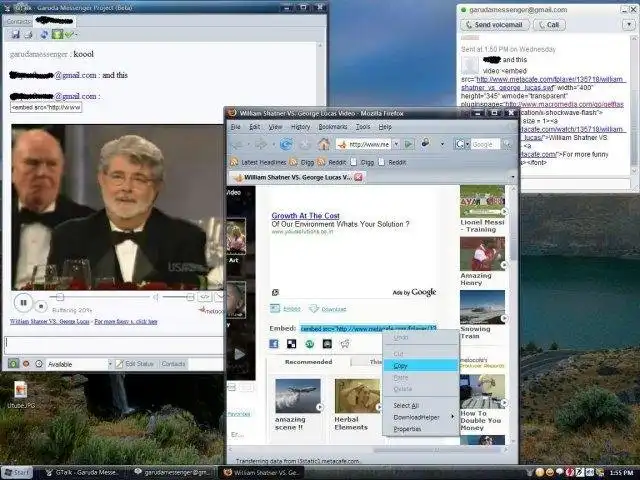The width and height of the screenshot is (640, 480).
Task: Mute video via the speaker icon
Action: click(x=156, y=297)
